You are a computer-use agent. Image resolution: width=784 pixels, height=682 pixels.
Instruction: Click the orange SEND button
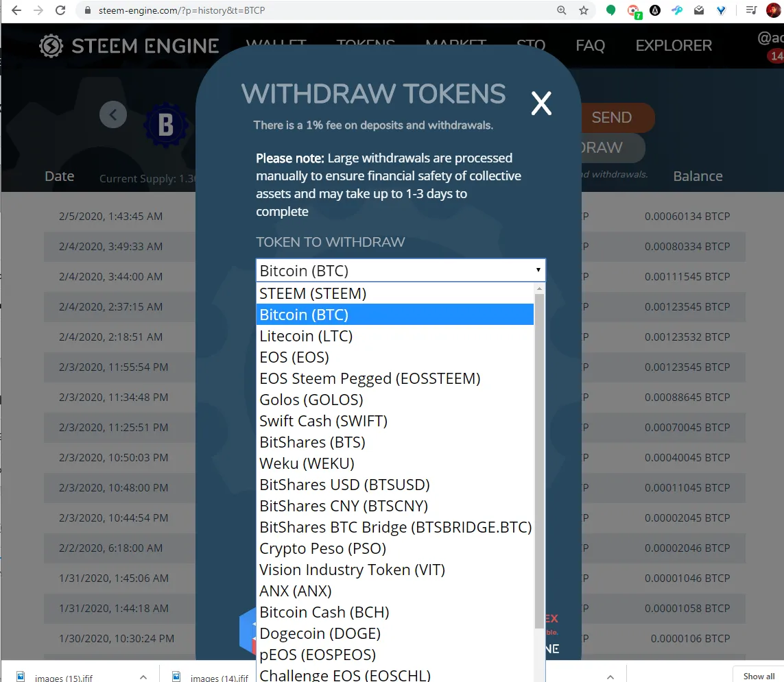point(617,117)
